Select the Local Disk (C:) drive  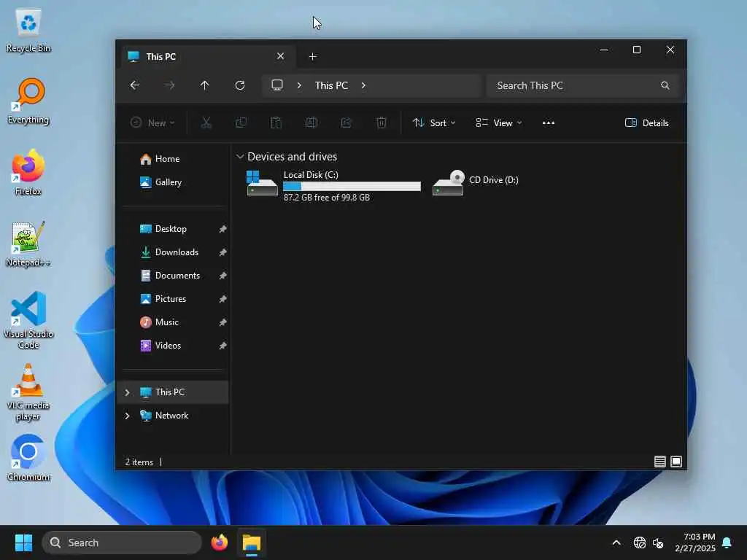333,186
